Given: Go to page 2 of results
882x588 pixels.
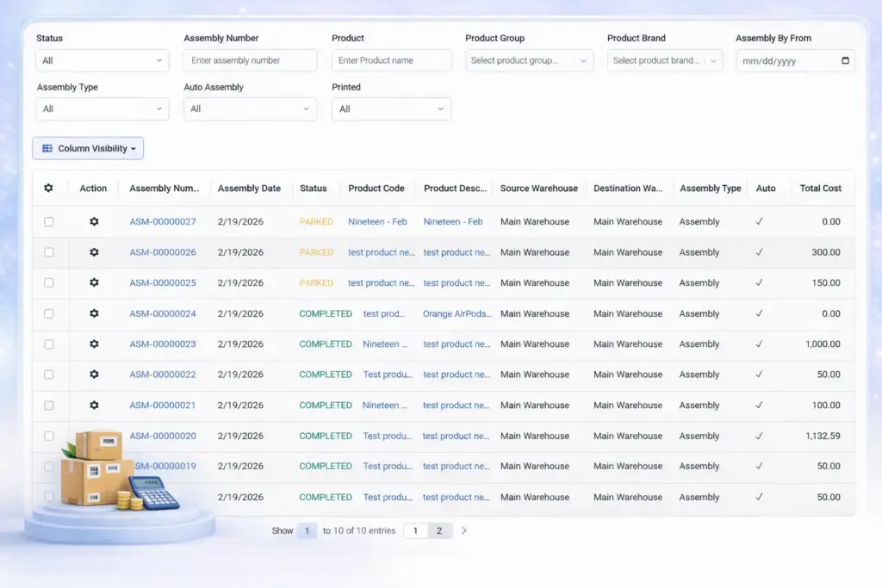Looking at the screenshot, I should [x=439, y=531].
